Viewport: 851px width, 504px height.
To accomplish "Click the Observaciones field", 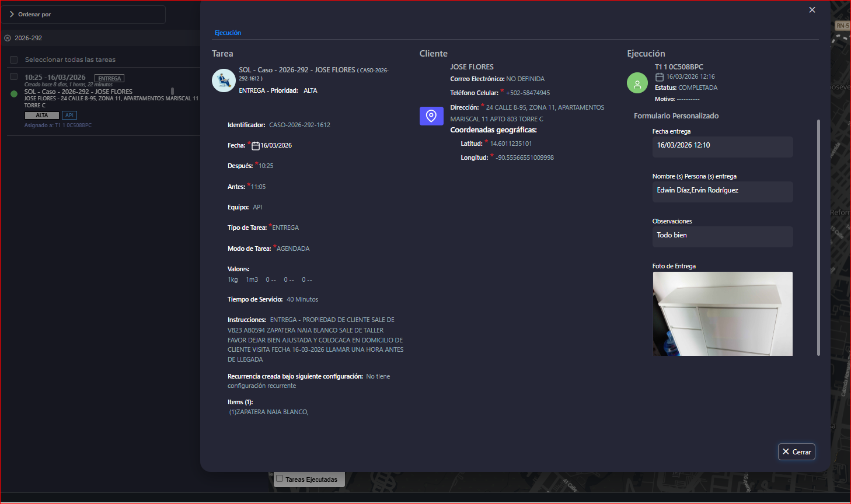I will tap(722, 236).
